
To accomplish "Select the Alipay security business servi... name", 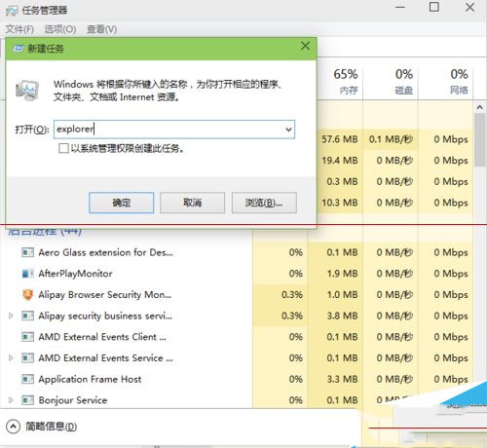I will (x=105, y=316).
